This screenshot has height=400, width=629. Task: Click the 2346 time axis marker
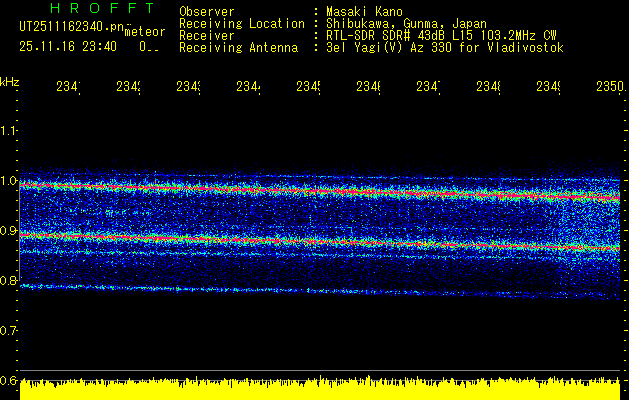pos(368,87)
